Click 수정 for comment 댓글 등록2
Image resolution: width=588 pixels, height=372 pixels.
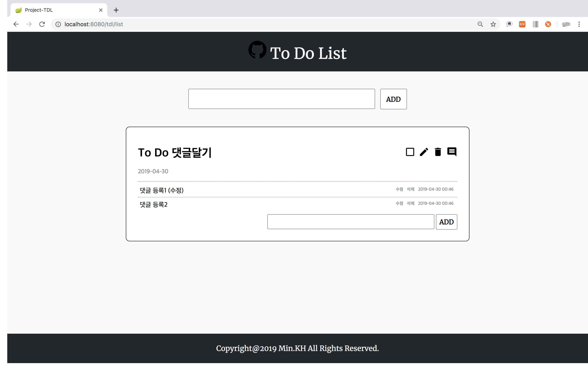tap(399, 204)
